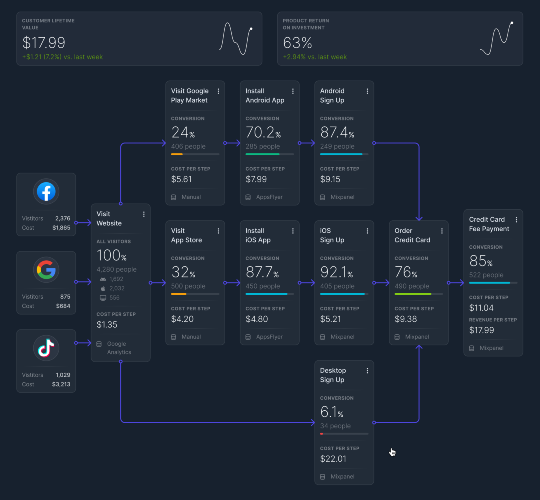The image size is (540, 500).
Task: Click Manual source icon in Google Play card
Action: [174, 197]
